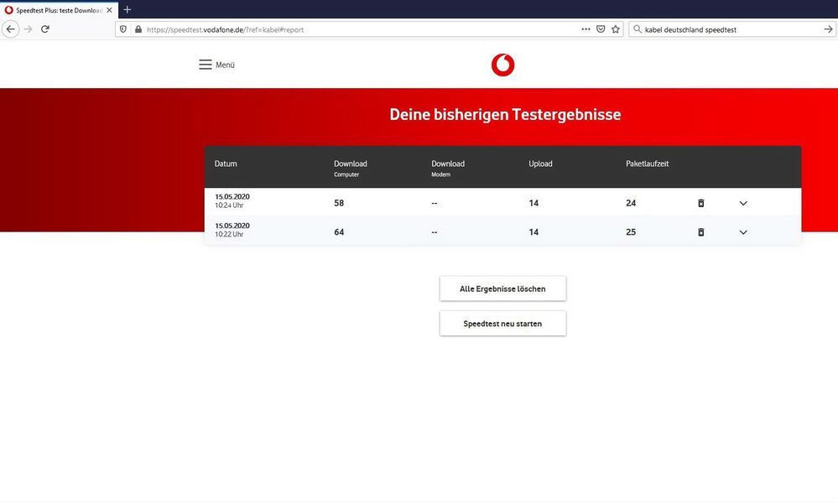Screen dimensions: 838x504
Task: Navigate back with the arrow
Action: pos(10,29)
